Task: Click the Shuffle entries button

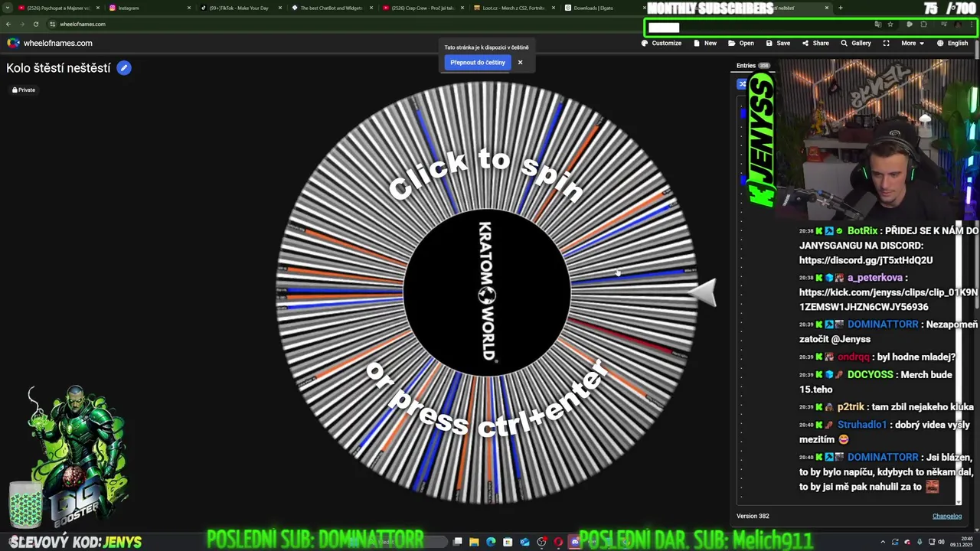Action: click(742, 84)
